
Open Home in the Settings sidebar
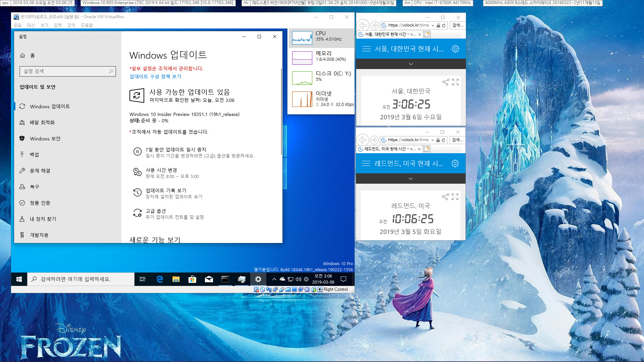click(x=28, y=55)
